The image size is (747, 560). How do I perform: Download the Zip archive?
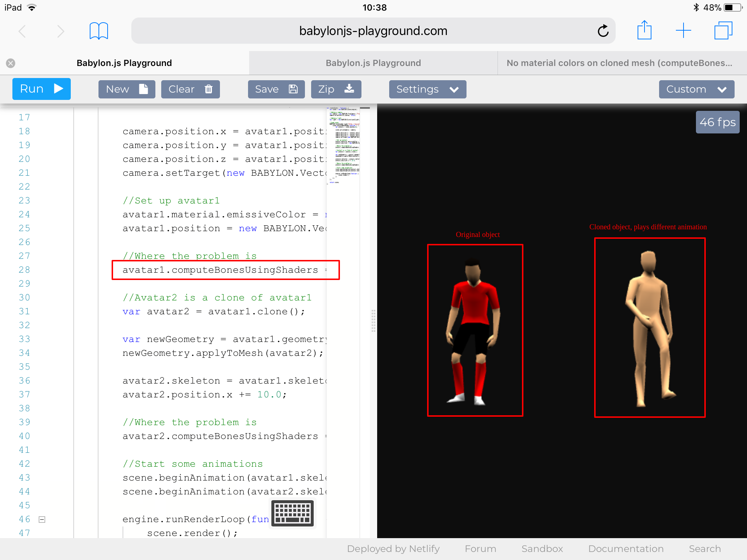coord(336,89)
